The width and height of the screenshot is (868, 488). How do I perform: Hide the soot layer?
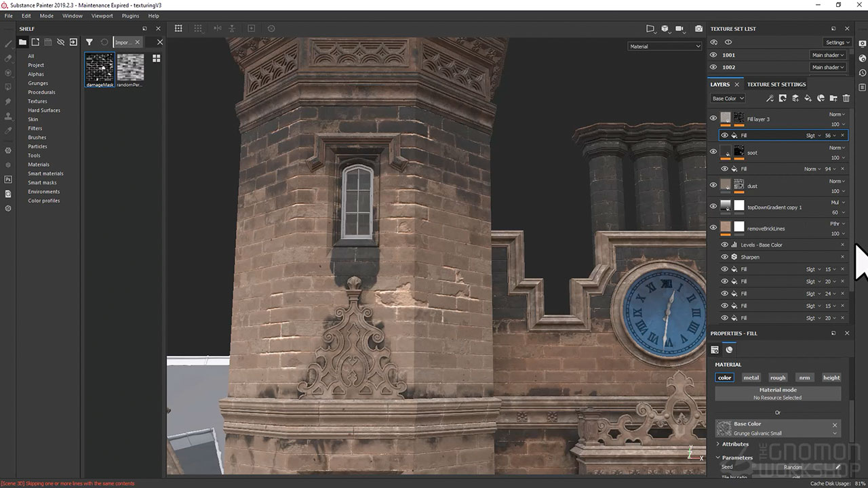[713, 152]
